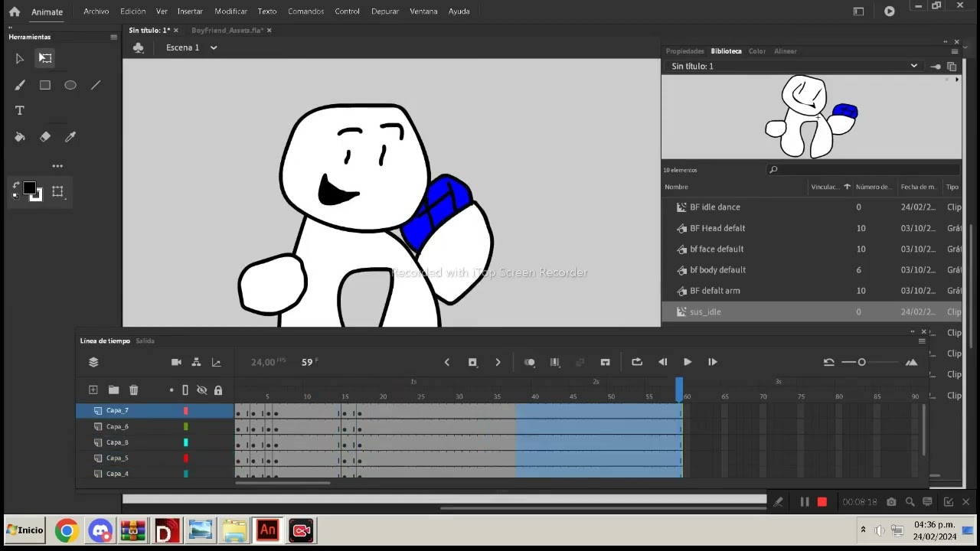Screen dimensions: 980x551
Task: Open the black stroke color swatch
Action: [29, 187]
